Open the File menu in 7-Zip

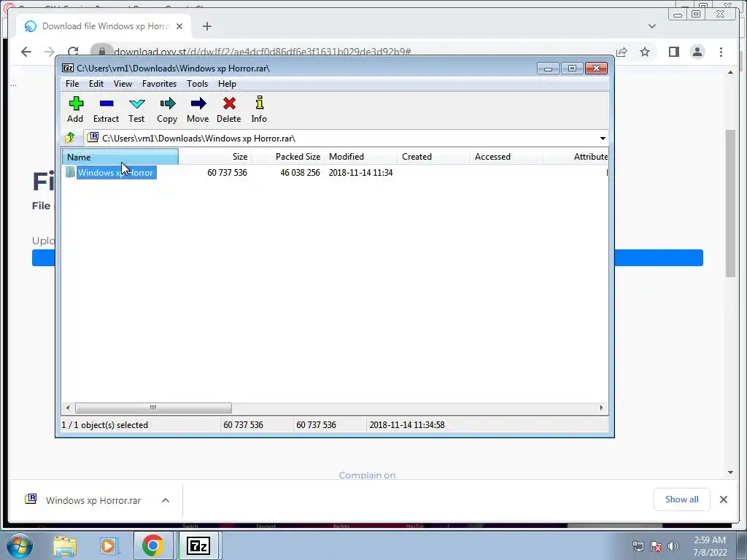[x=72, y=84]
